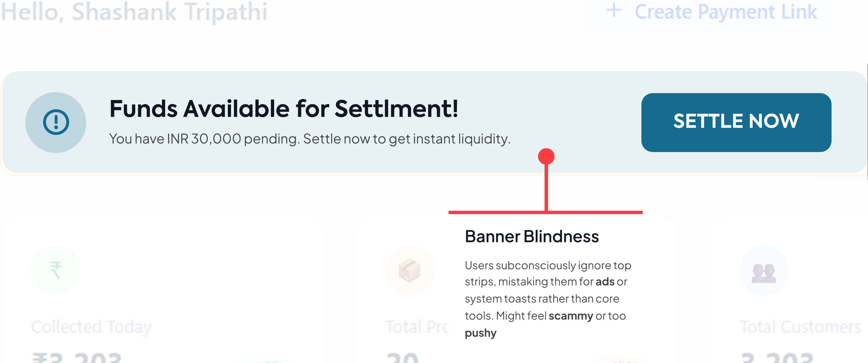Screen dimensions: 868x363
Task: Click the red annotation dot marker
Action: [x=546, y=156]
